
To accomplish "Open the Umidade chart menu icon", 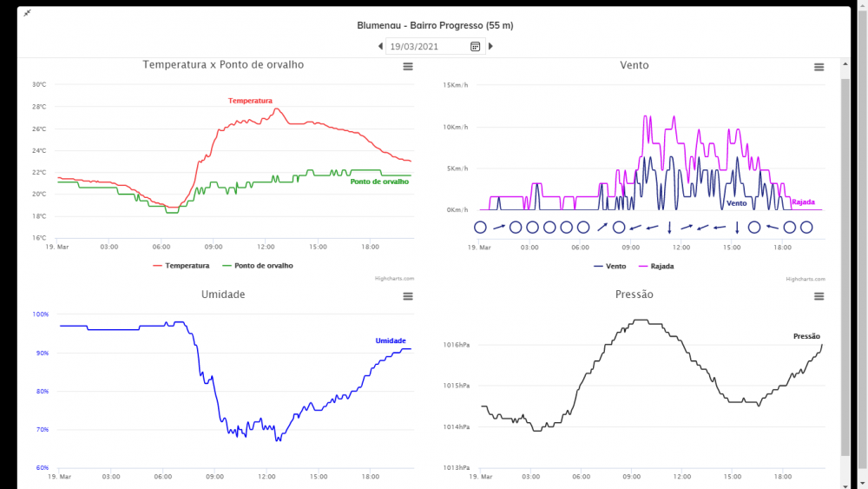I will [407, 296].
